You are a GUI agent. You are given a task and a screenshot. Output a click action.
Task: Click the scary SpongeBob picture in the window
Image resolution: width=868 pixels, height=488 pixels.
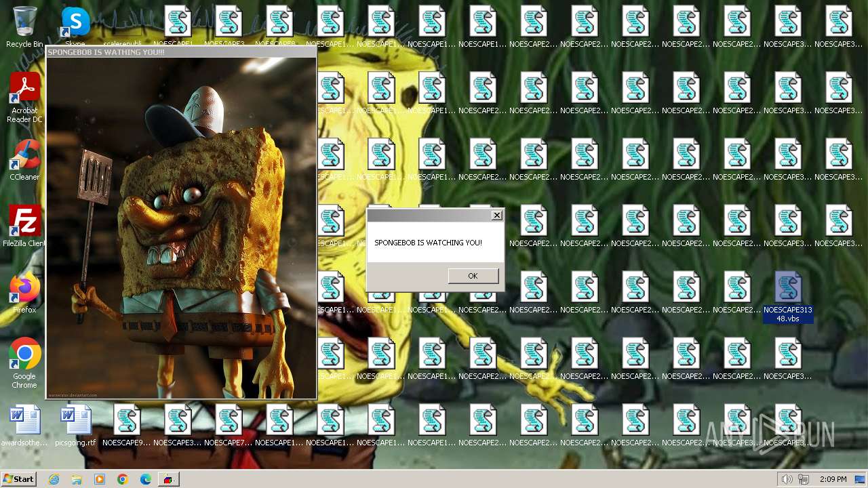(x=181, y=228)
